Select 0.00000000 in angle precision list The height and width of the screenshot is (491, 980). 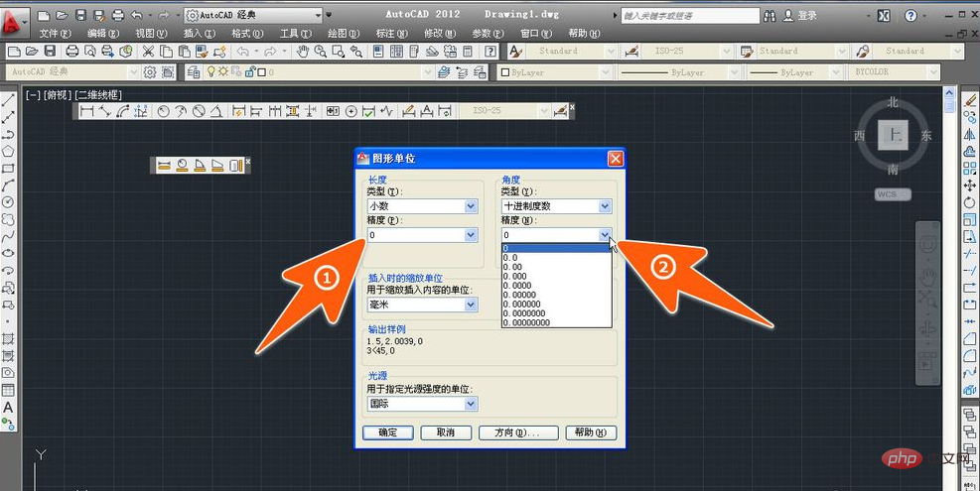pyautogui.click(x=556, y=323)
